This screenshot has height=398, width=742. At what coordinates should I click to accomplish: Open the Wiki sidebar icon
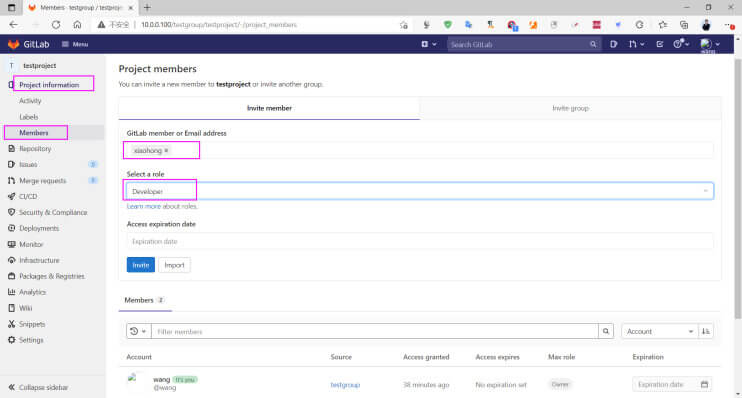click(11, 308)
